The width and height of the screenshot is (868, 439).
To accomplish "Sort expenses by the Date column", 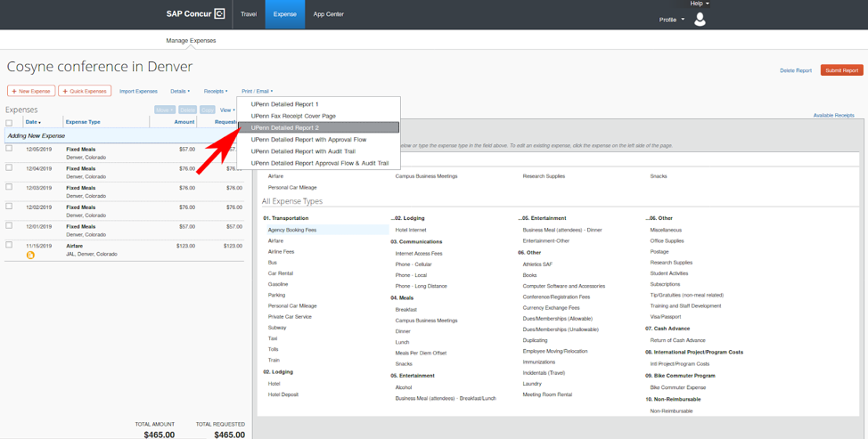I will [33, 122].
